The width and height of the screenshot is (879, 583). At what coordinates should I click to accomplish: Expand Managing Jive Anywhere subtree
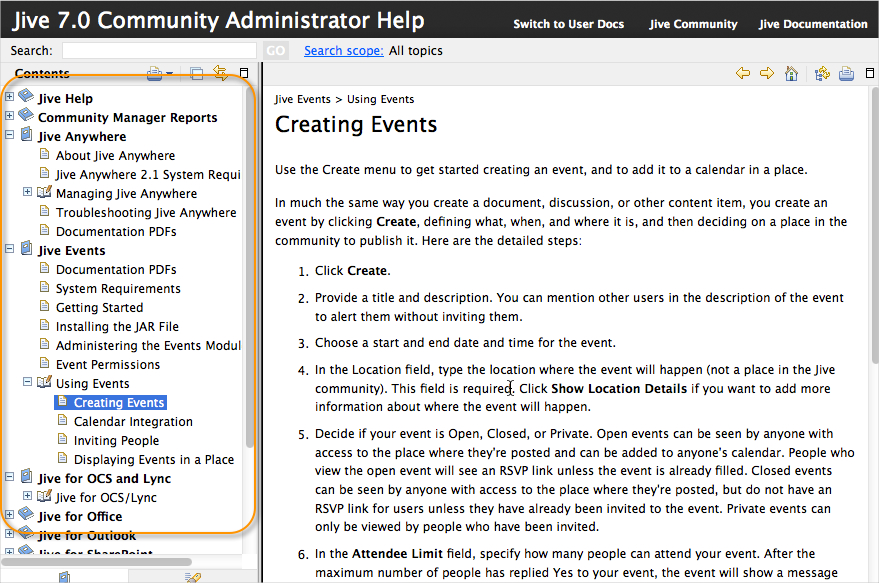[x=27, y=192]
